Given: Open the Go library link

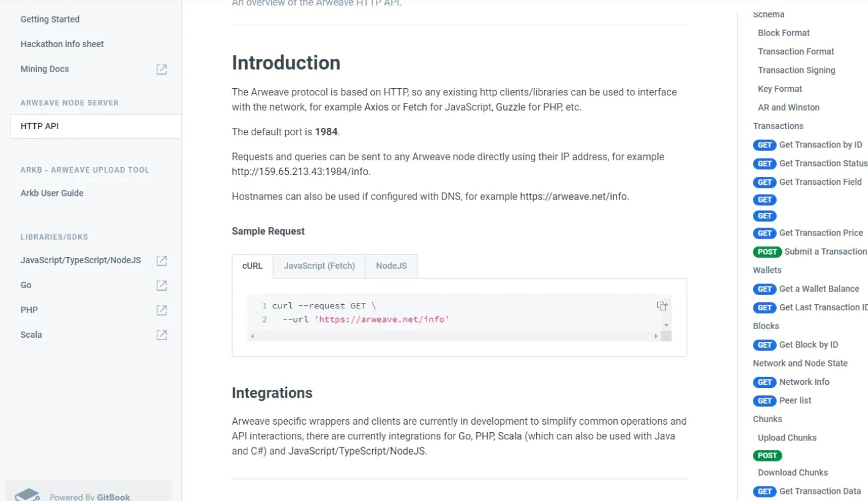Looking at the screenshot, I should click(x=26, y=285).
